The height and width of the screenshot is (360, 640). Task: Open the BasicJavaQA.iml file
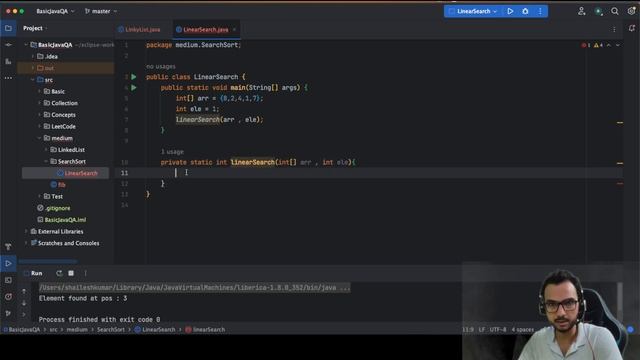click(x=65, y=220)
